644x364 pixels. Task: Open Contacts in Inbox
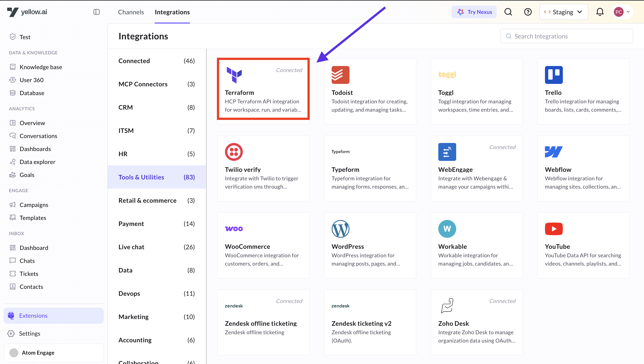tap(54, 287)
